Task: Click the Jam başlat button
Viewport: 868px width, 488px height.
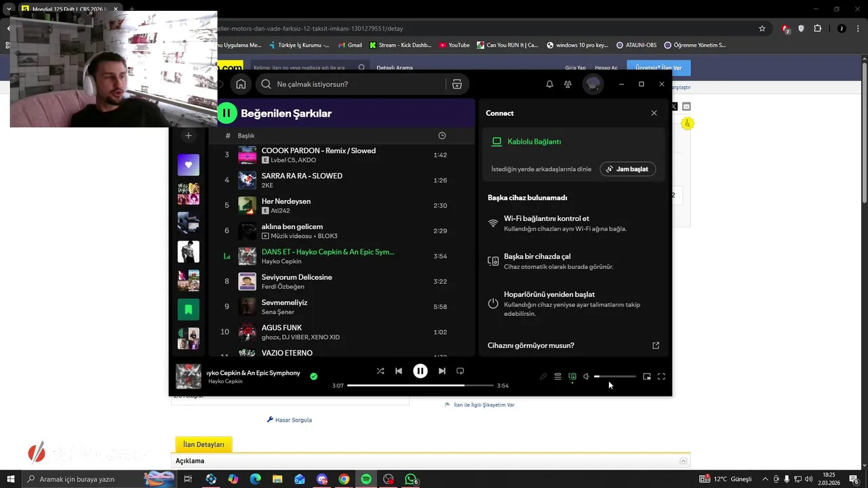Action: (628, 169)
